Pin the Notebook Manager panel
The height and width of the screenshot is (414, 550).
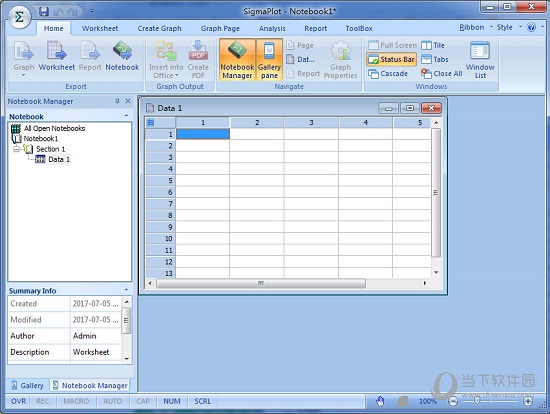click(x=117, y=101)
